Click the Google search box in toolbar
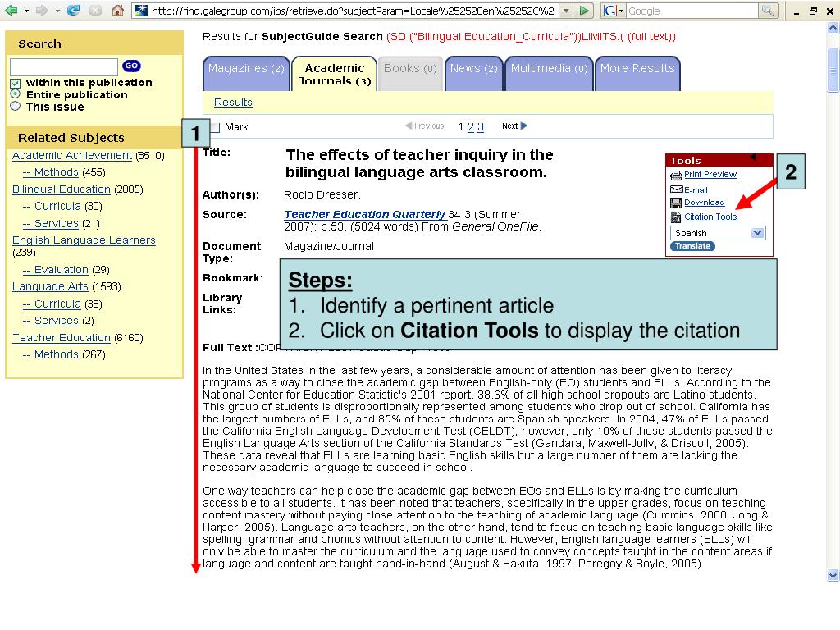This screenshot has height=630, width=840. 692,11
